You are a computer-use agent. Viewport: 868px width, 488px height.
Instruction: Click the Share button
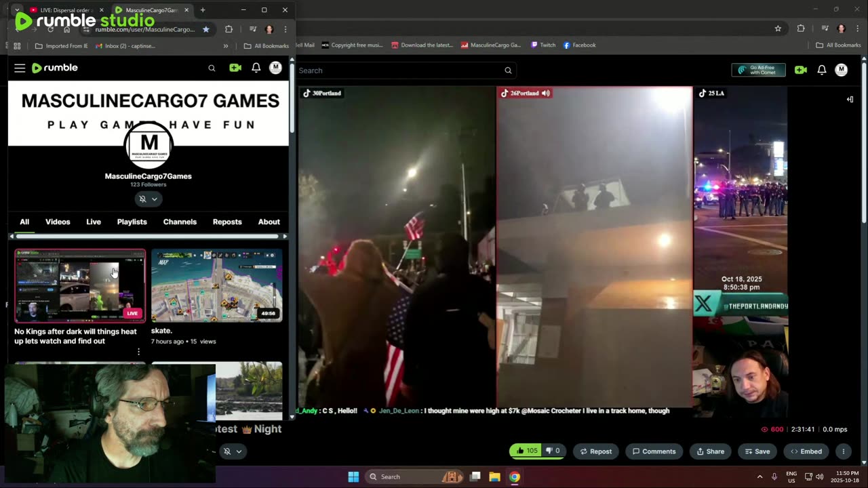coord(710,451)
